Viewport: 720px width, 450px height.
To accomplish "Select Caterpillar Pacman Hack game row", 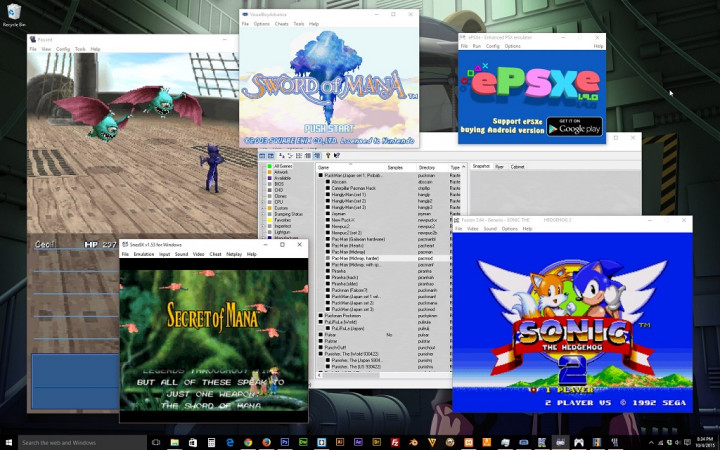I will (x=386, y=188).
